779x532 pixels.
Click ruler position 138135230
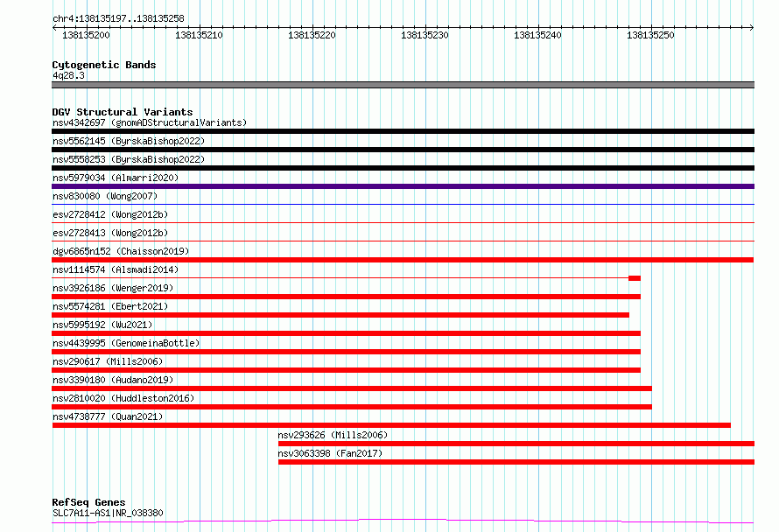pyautogui.click(x=425, y=35)
